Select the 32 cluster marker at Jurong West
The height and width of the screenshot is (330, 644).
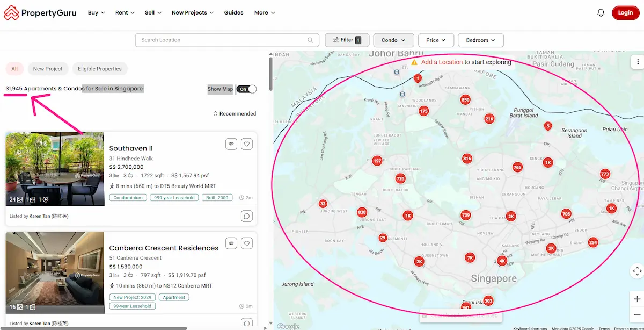click(x=323, y=204)
